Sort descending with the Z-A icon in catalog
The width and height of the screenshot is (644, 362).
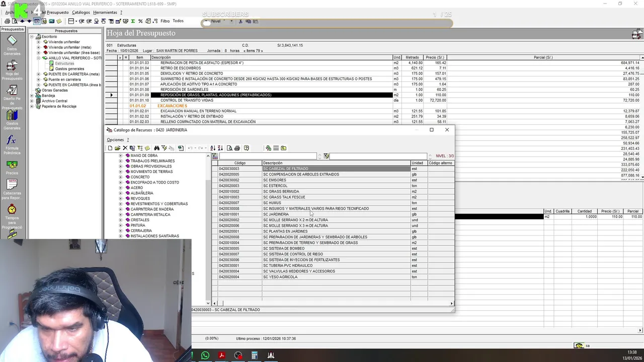click(220, 148)
